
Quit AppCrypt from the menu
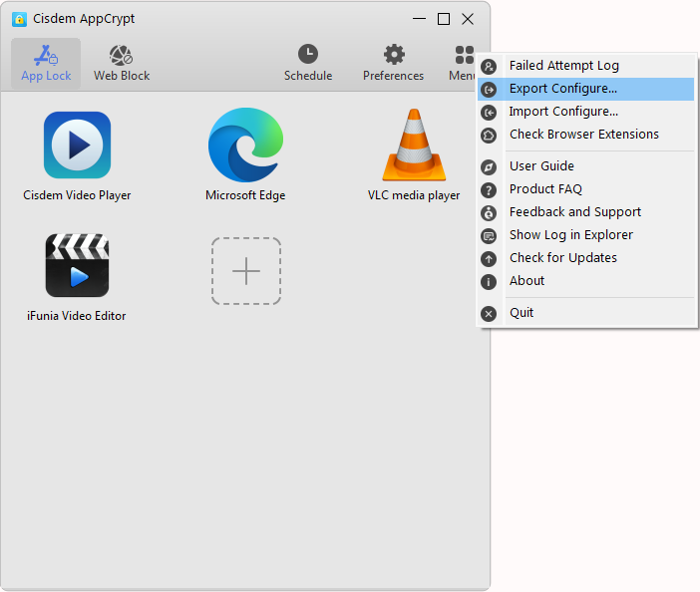[522, 313]
